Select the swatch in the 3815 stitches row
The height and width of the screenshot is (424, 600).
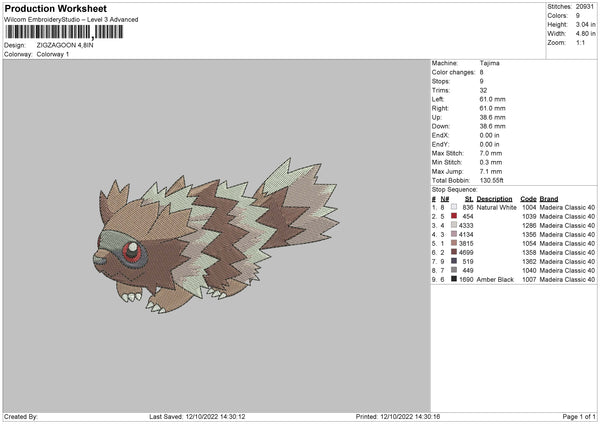point(454,243)
